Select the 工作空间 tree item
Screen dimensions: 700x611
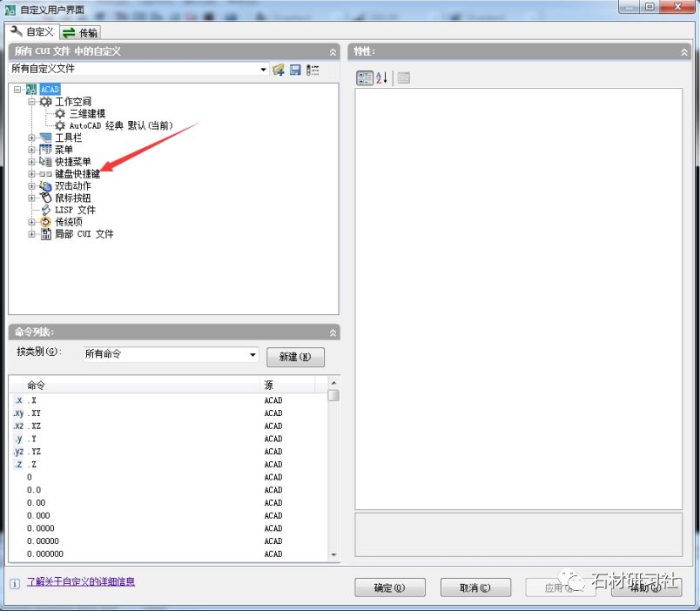tap(73, 102)
